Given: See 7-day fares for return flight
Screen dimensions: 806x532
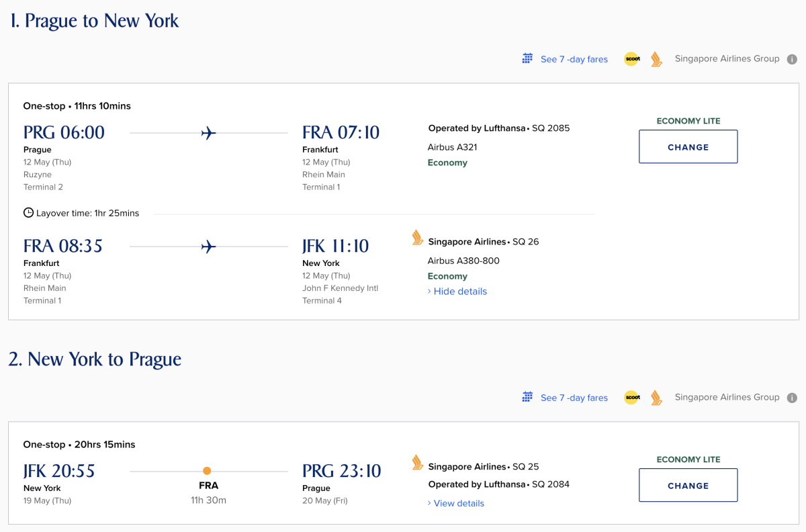Looking at the screenshot, I should 574,398.
